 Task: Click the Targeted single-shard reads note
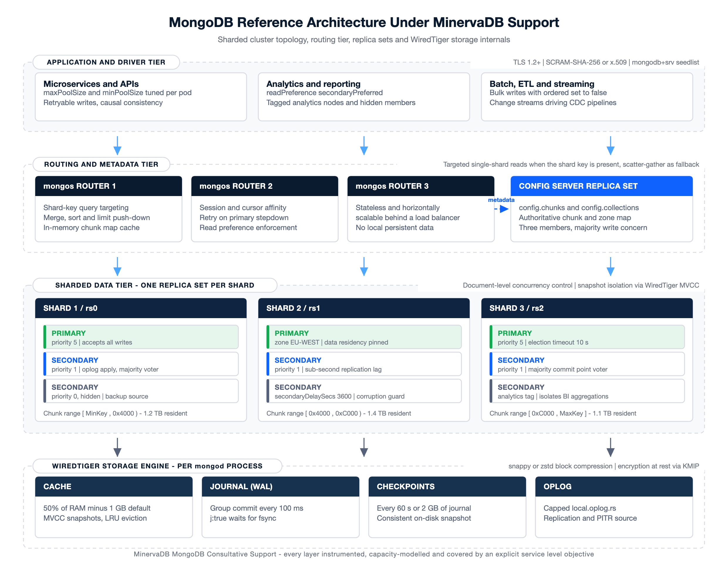click(x=571, y=164)
